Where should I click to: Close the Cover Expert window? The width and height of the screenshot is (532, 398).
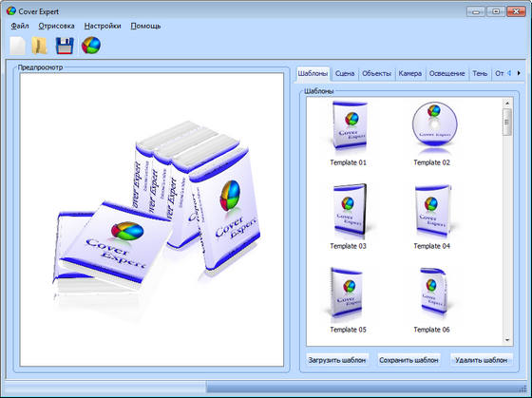[x=516, y=12]
